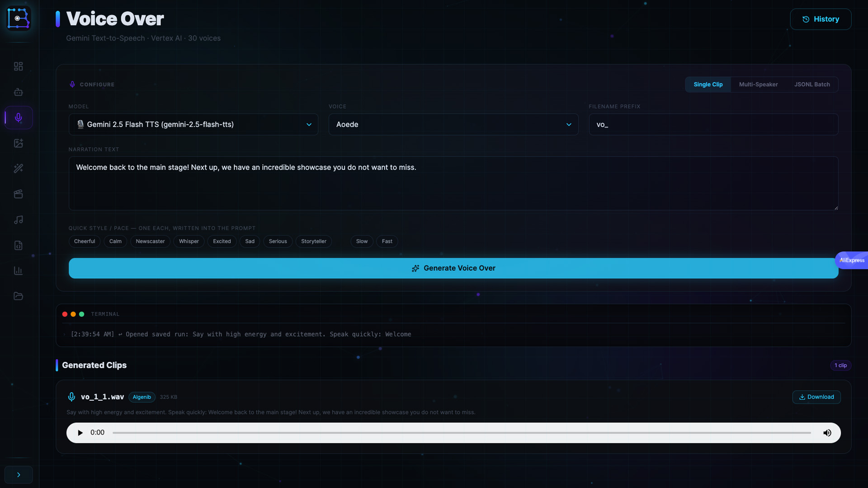Viewport: 868px width, 488px height.
Task: Switch to Multi-Speaker tab
Action: (758, 84)
